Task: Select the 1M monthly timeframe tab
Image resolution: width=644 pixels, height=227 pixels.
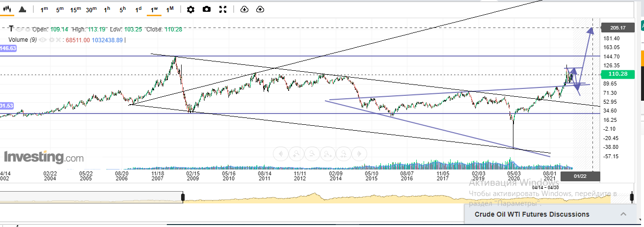Action: (x=170, y=9)
